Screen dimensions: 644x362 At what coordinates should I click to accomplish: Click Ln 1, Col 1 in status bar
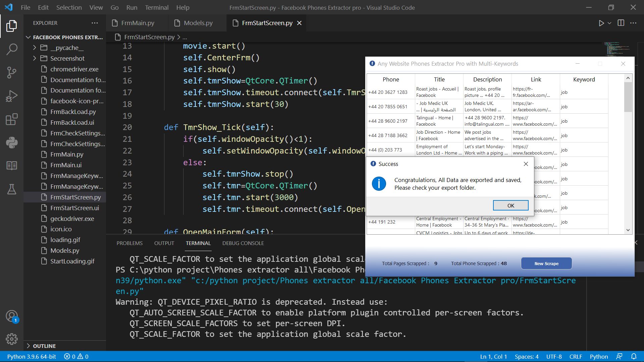[x=493, y=357]
